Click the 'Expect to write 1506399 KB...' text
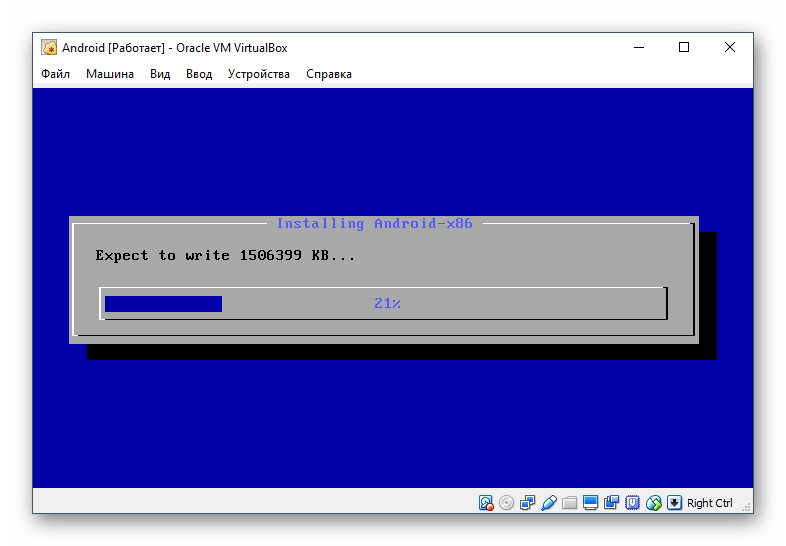The image size is (786, 546). pyautogui.click(x=225, y=255)
